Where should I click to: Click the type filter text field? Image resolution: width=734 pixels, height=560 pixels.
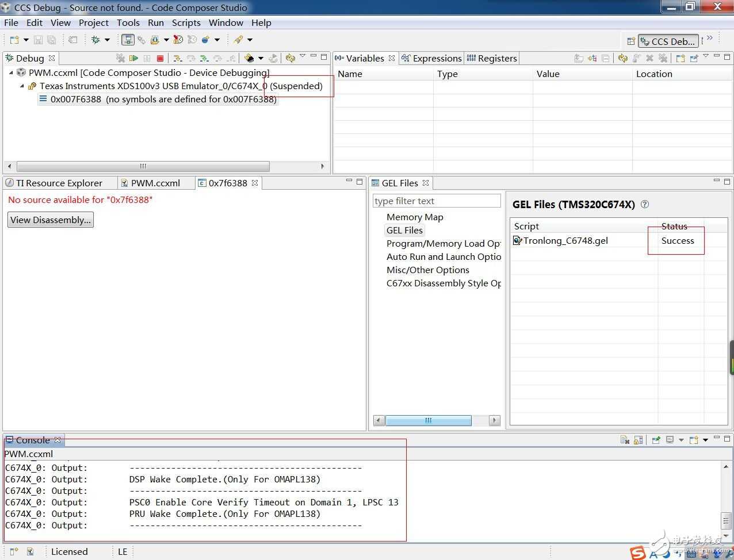click(x=437, y=201)
